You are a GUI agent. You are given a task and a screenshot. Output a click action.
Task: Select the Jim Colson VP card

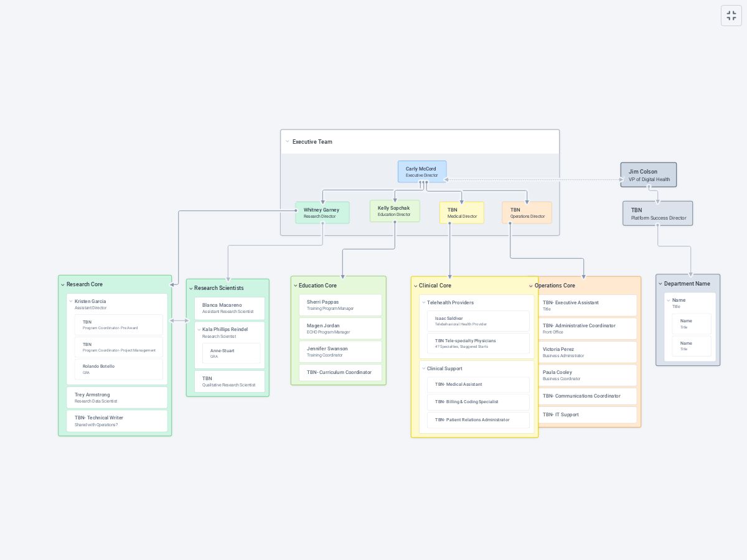coord(648,175)
